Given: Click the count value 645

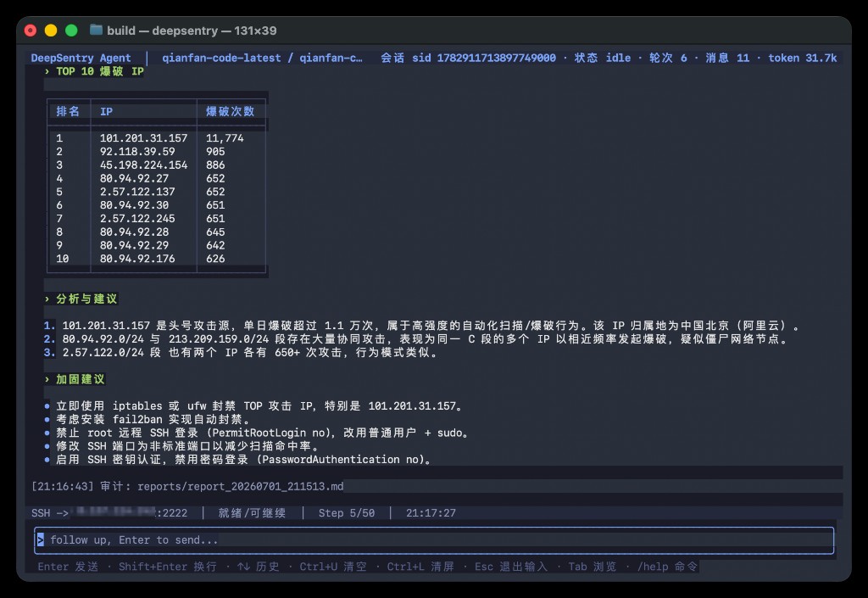Looking at the screenshot, I should pyautogui.click(x=215, y=232).
